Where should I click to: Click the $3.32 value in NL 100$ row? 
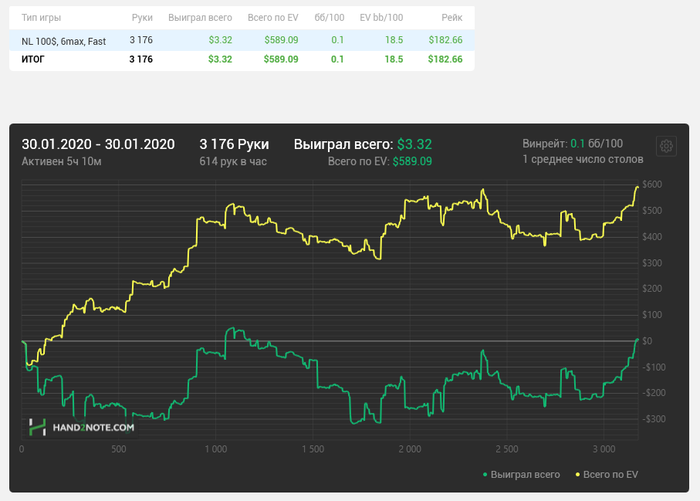coord(221,40)
